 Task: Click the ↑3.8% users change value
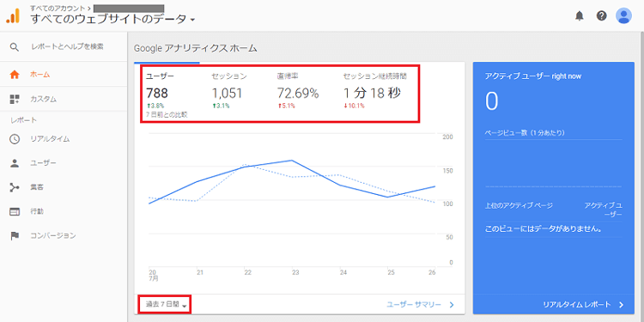155,106
